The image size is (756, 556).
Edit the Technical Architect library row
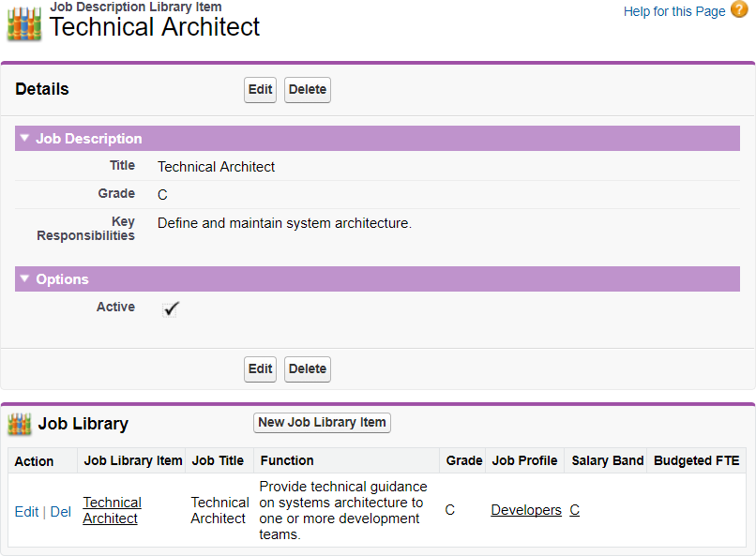click(26, 512)
